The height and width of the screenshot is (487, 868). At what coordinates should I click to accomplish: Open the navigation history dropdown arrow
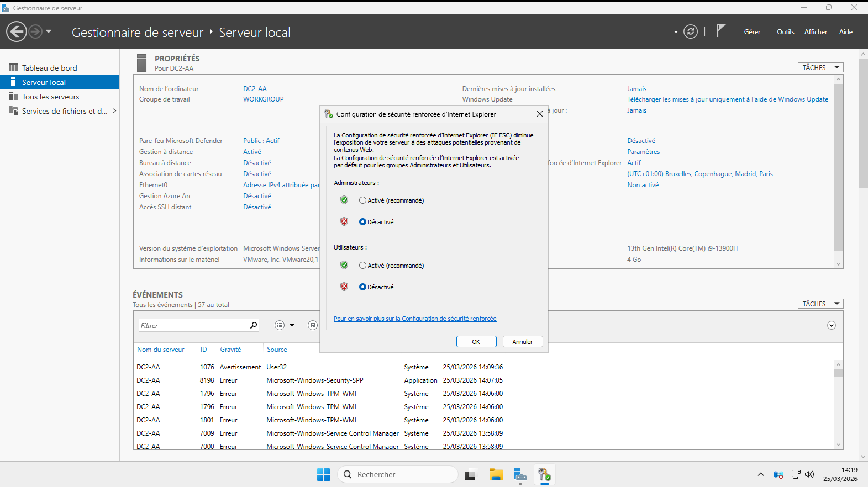point(49,31)
